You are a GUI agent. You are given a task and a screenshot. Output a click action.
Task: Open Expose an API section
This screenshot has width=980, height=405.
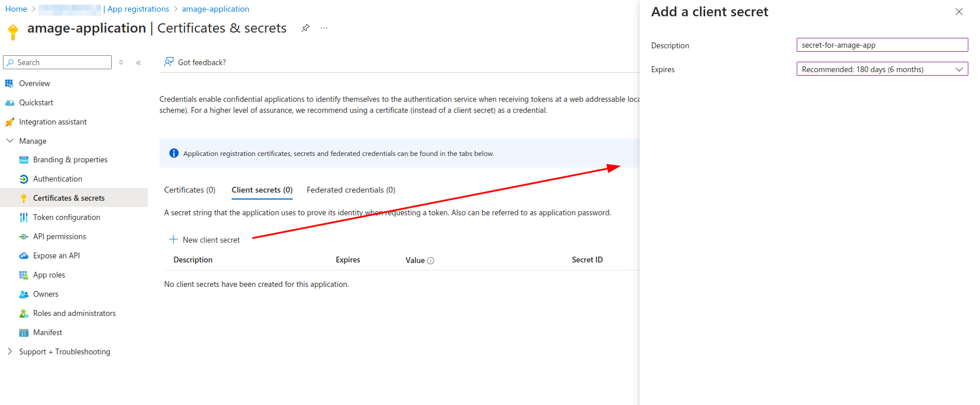(56, 255)
